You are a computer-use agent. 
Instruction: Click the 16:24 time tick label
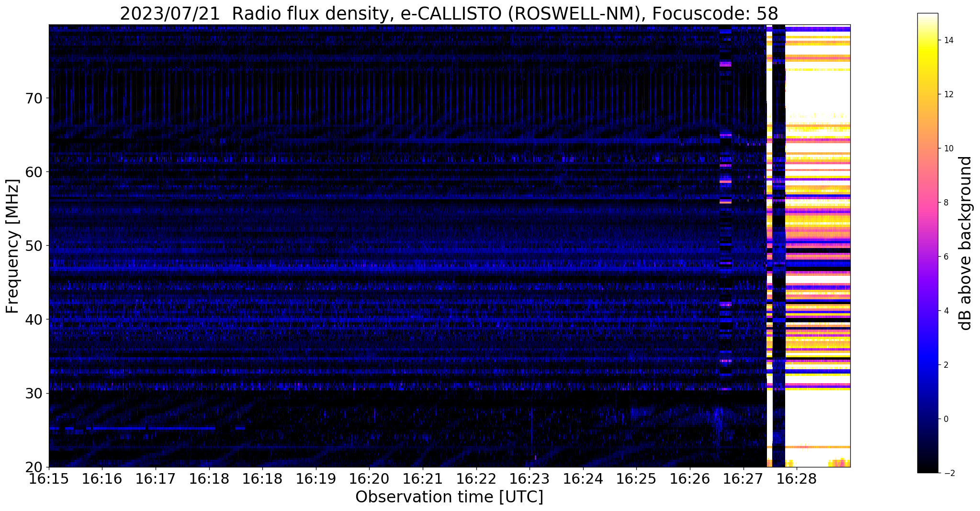(x=583, y=479)
